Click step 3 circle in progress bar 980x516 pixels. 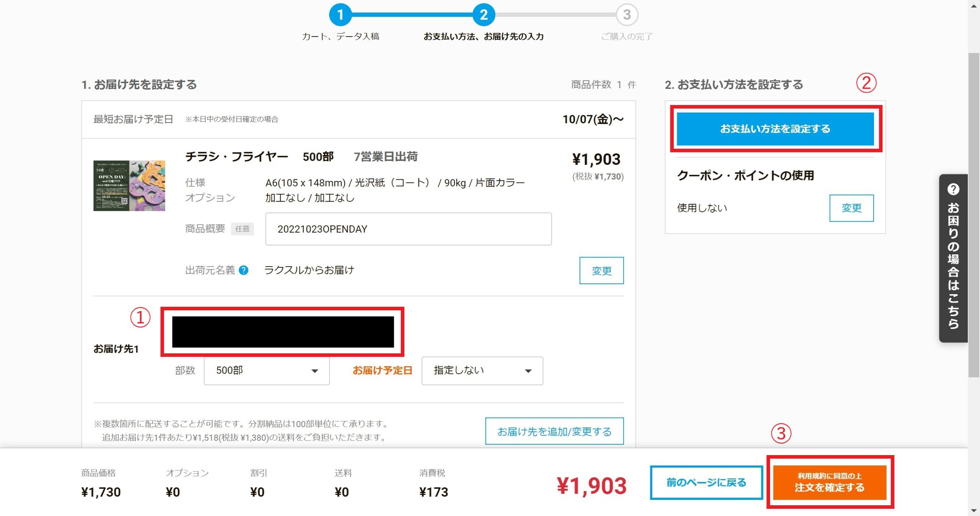627,15
